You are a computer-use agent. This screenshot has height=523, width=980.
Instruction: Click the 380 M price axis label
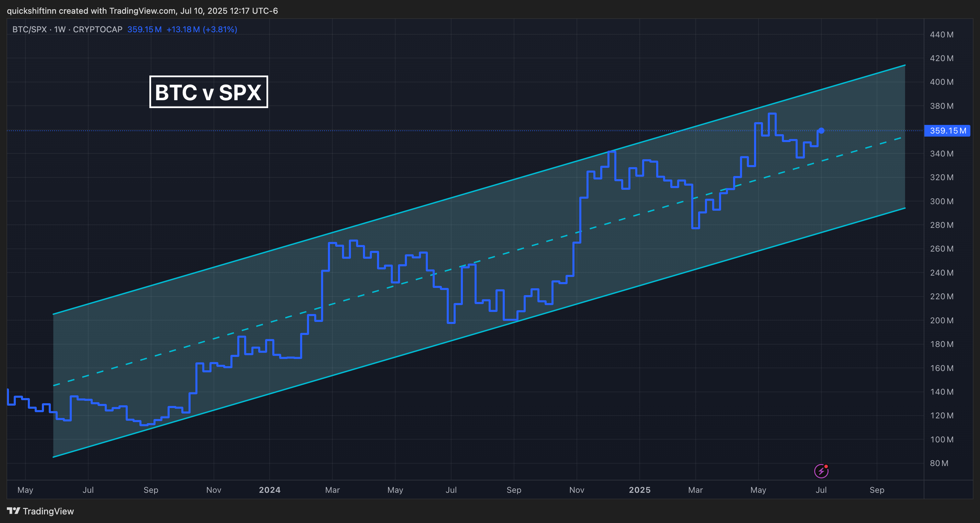942,106
